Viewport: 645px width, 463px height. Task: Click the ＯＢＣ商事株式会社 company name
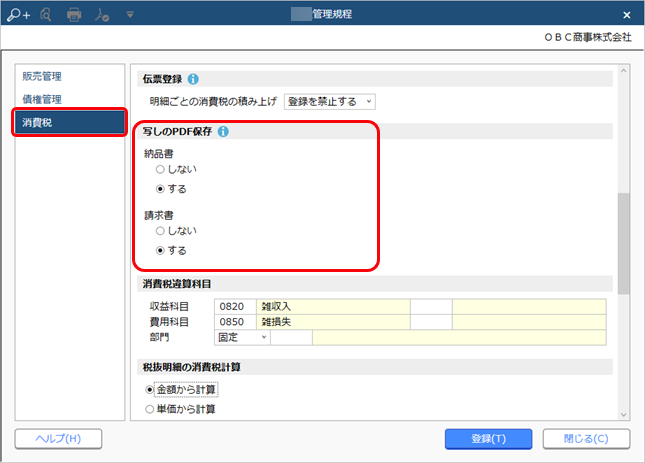tap(588, 37)
